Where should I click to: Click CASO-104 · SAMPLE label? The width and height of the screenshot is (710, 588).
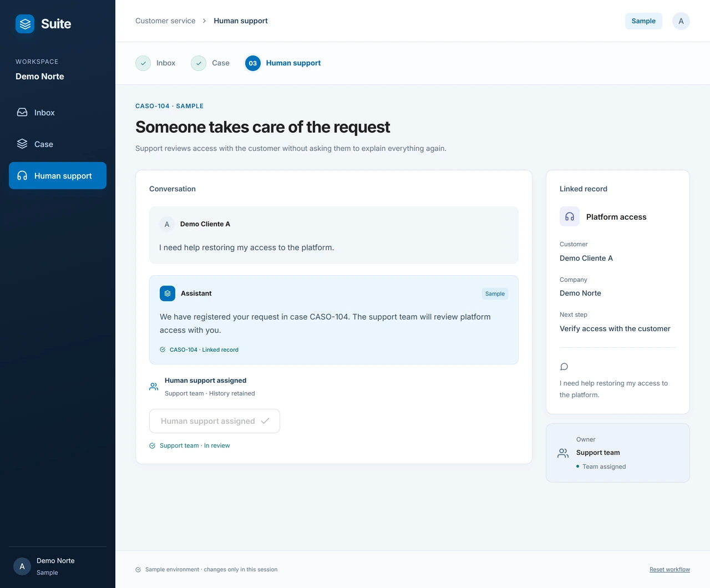169,106
